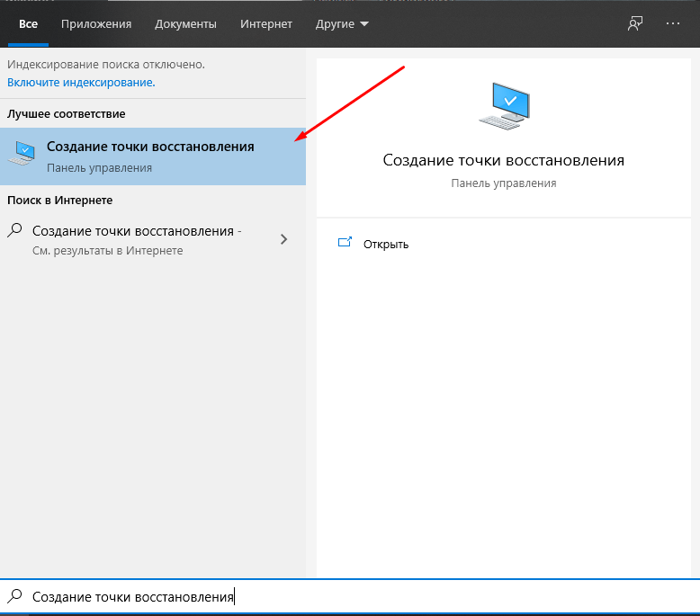Switch to the Все tab

click(x=28, y=24)
